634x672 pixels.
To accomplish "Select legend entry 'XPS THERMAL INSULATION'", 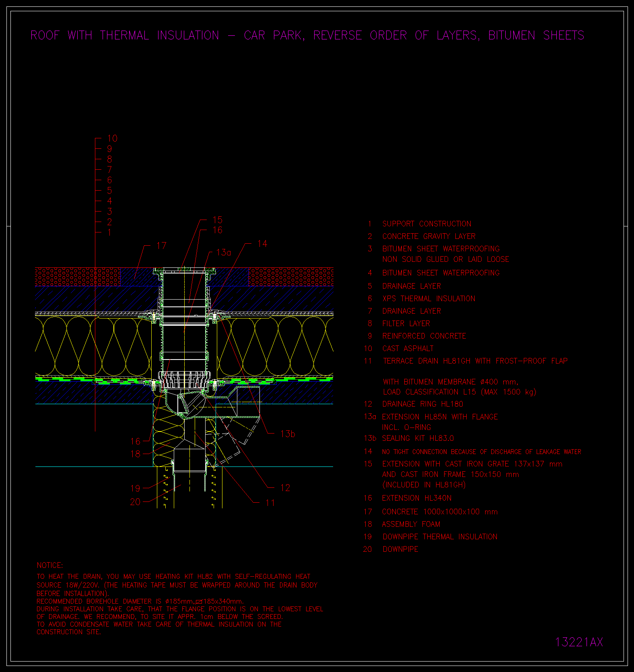I will [429, 299].
